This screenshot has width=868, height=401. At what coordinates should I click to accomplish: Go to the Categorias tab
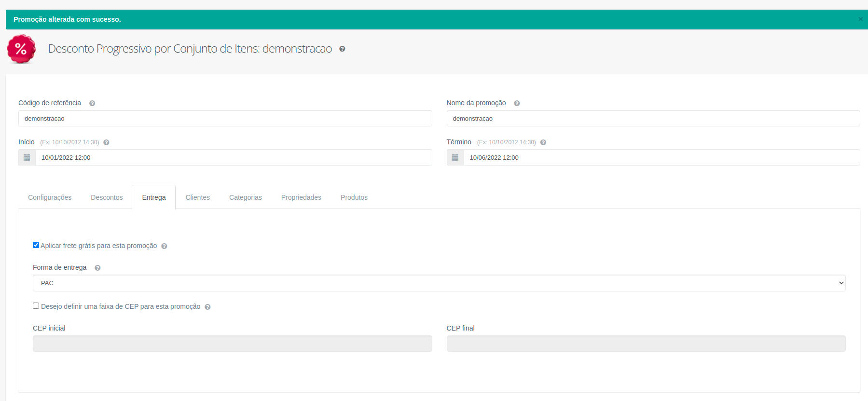[x=246, y=197]
